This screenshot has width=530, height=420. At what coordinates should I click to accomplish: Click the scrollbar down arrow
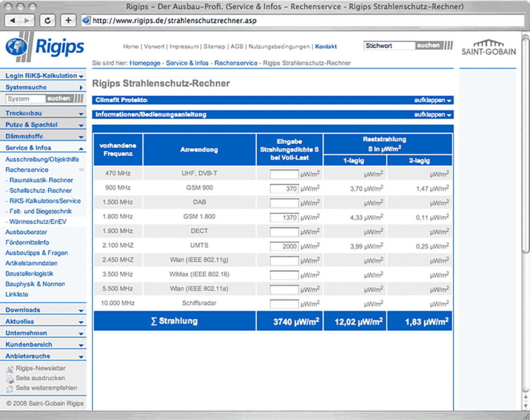click(526, 406)
